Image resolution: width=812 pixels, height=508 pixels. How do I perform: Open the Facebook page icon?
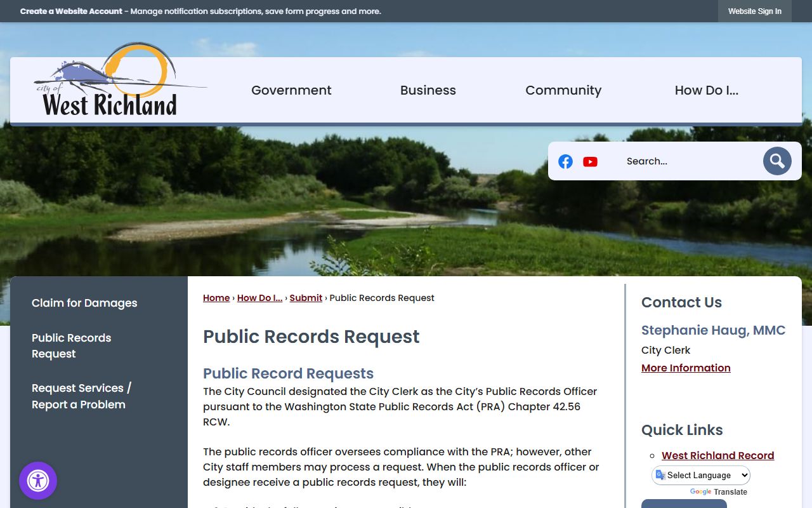[565, 161]
